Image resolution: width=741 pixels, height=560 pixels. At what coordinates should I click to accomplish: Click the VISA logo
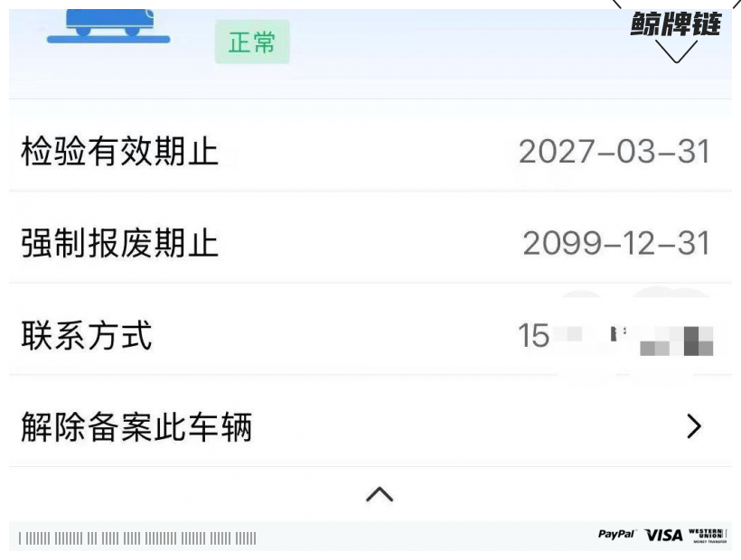(664, 536)
